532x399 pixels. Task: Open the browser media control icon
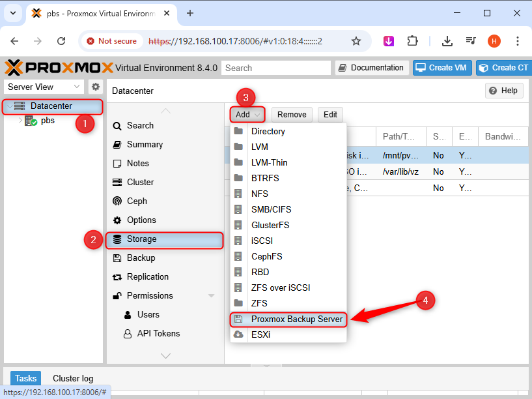point(471,42)
